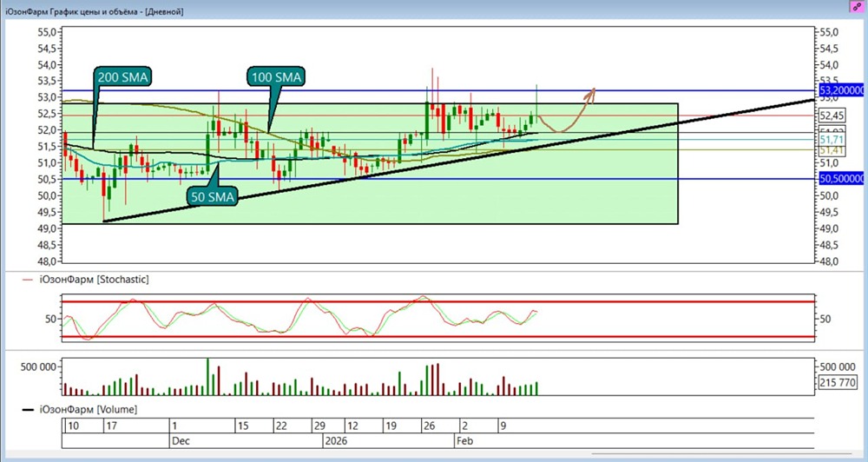
Task: Select the 'iОзонФарм [Stochastic]' legend label
Action: click(94, 280)
